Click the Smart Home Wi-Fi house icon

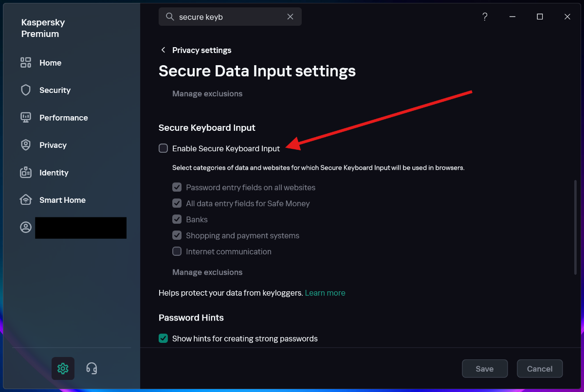[26, 200]
